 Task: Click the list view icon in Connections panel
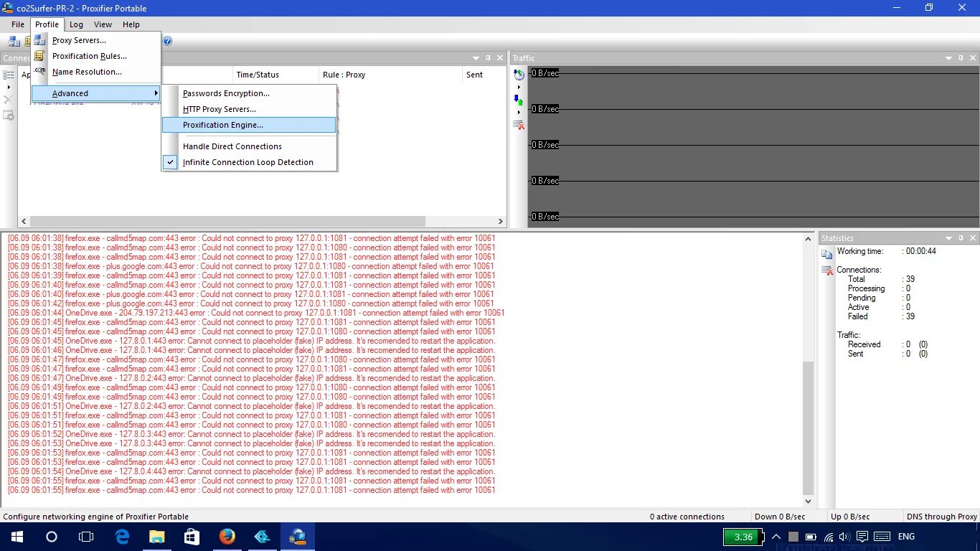pos(9,75)
